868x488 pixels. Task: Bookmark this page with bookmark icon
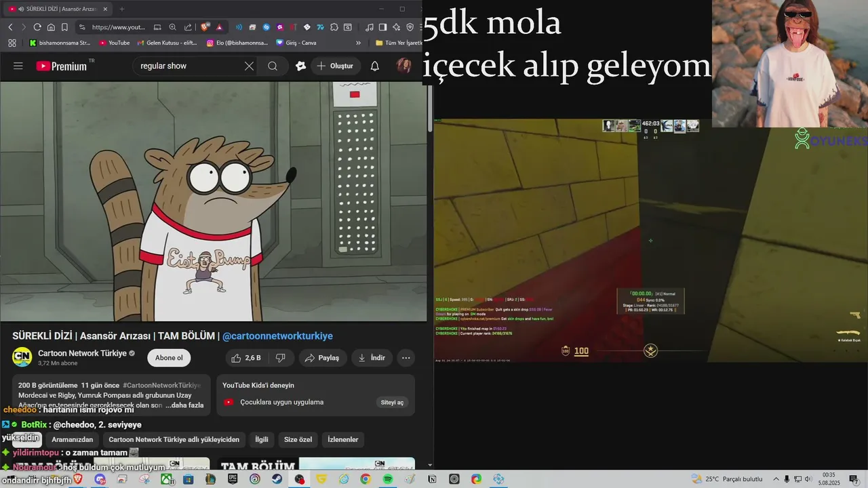click(64, 27)
